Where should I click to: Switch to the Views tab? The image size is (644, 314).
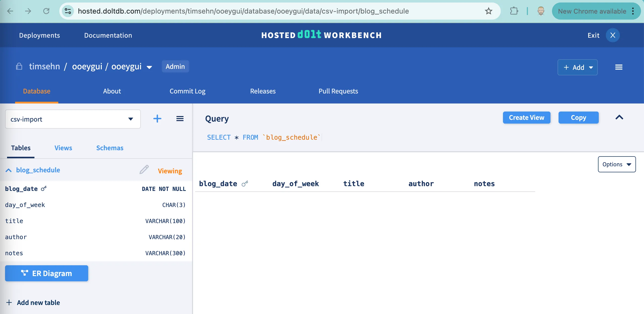point(63,148)
